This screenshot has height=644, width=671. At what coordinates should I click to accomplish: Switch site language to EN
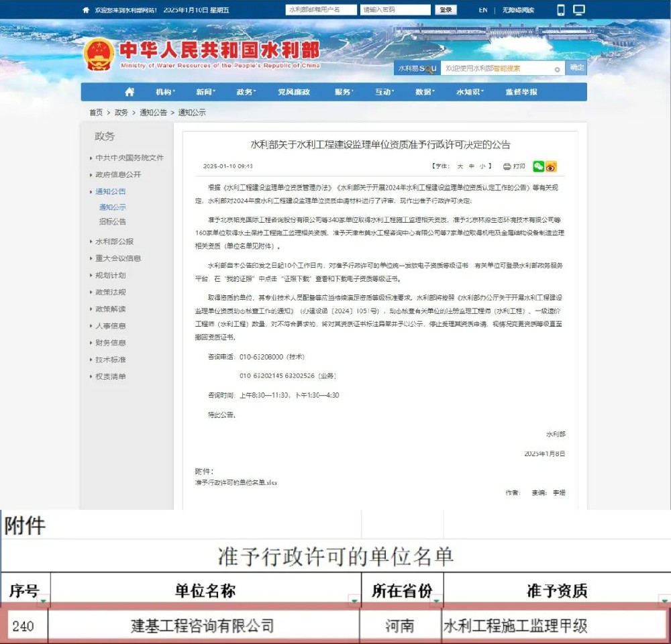[x=484, y=10]
